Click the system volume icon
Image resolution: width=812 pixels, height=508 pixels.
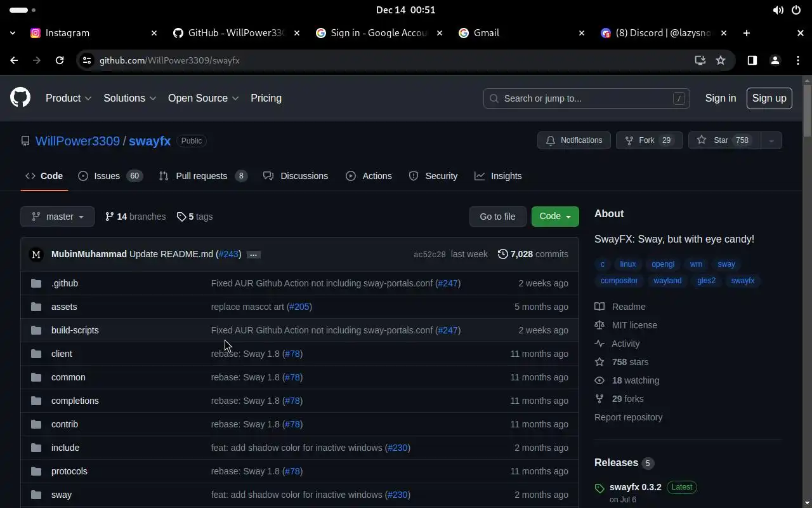[778, 10]
